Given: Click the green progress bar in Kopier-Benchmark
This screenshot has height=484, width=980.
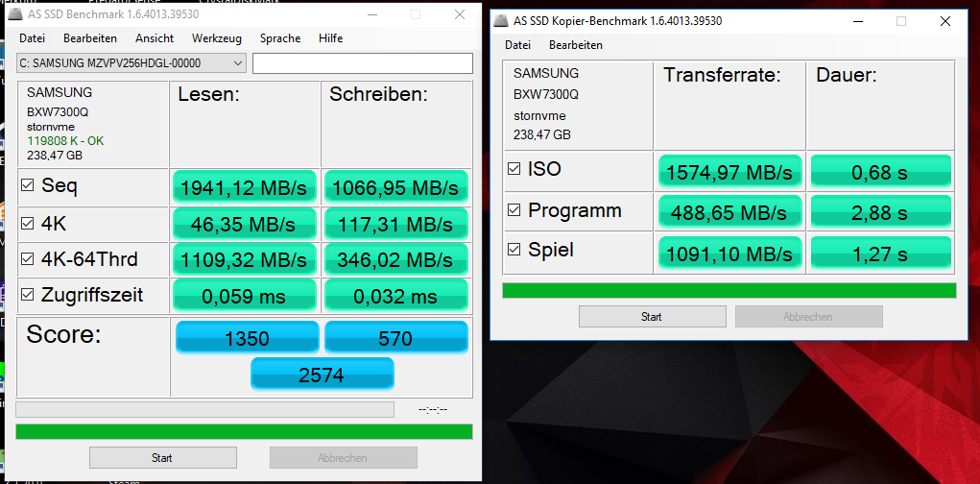Looking at the screenshot, I should [x=729, y=290].
